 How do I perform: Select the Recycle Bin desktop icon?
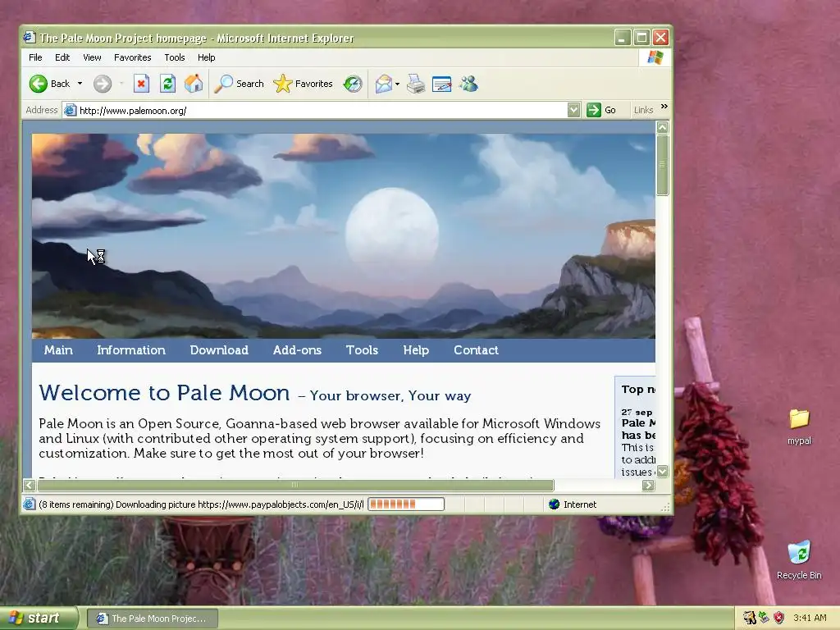(799, 559)
